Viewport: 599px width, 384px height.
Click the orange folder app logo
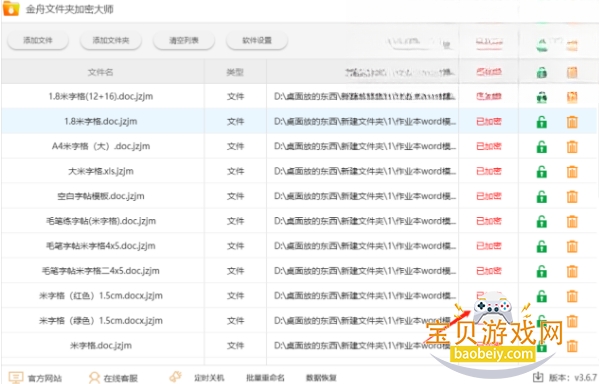pos(11,8)
